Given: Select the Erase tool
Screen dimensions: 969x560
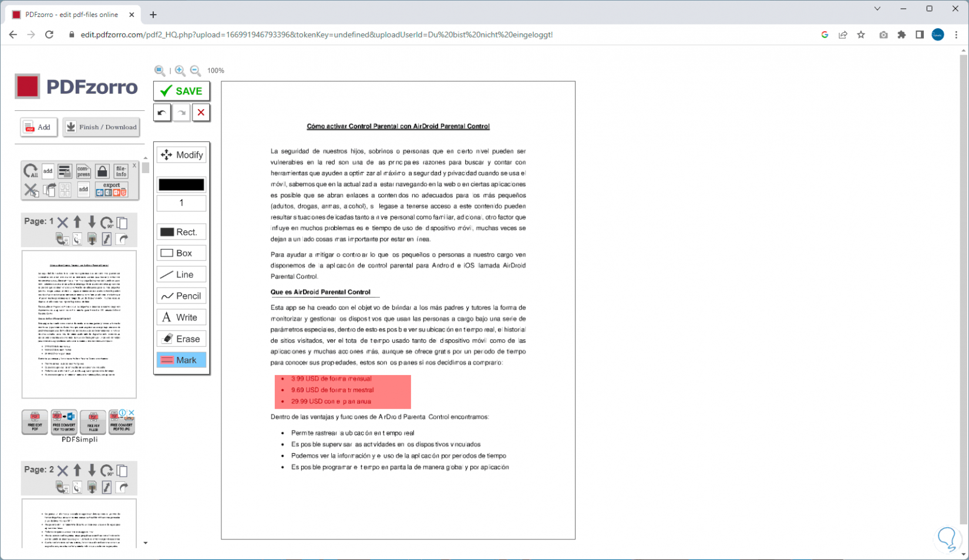Looking at the screenshot, I should tap(181, 339).
